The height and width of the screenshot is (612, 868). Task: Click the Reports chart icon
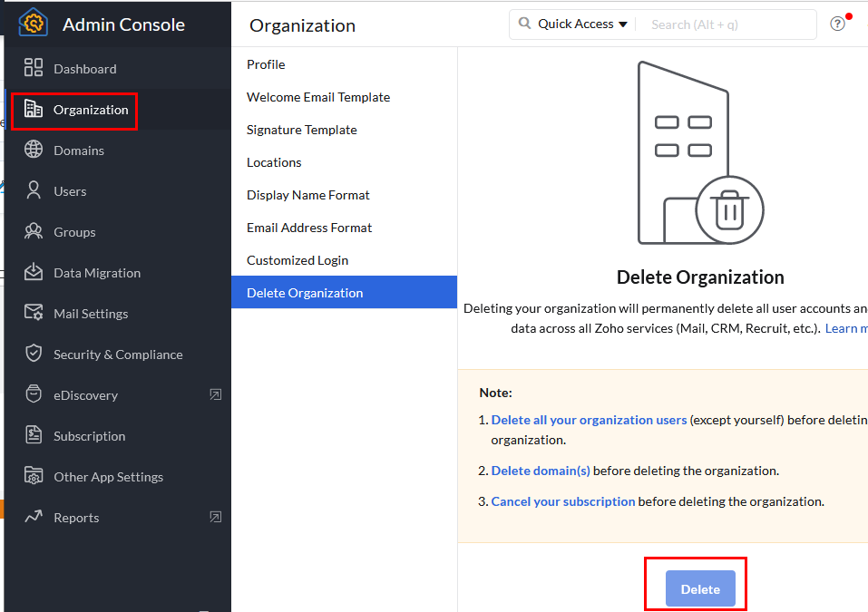point(34,516)
